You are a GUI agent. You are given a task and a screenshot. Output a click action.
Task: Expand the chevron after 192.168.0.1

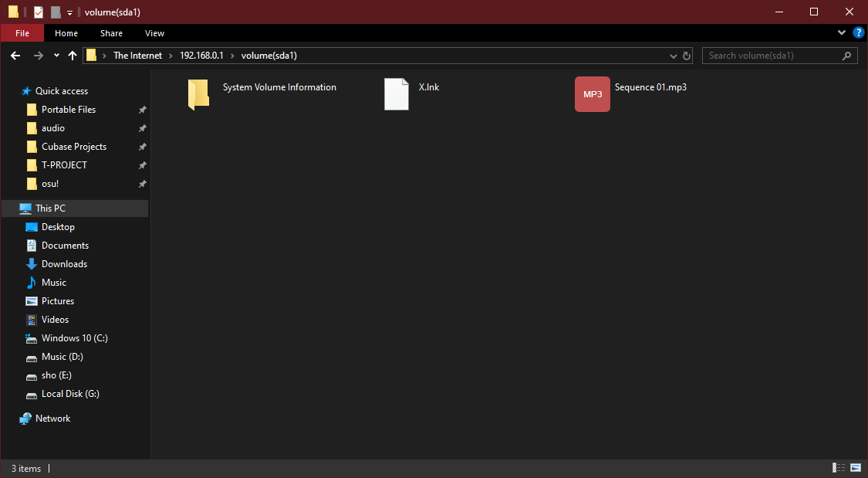point(232,56)
